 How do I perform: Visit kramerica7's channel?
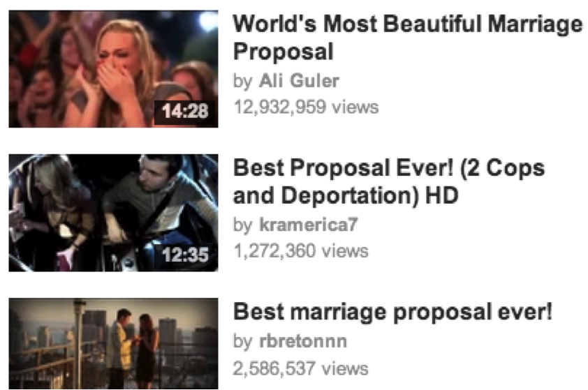tap(309, 225)
